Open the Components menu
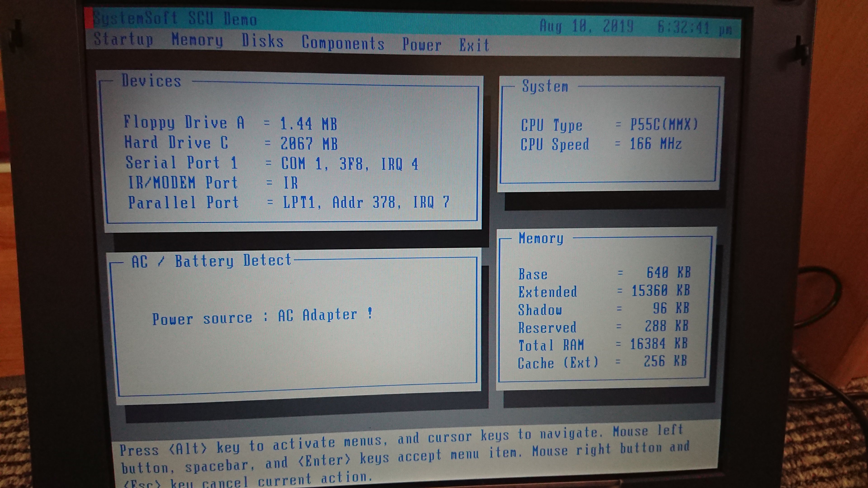Image resolution: width=868 pixels, height=488 pixels. [343, 43]
